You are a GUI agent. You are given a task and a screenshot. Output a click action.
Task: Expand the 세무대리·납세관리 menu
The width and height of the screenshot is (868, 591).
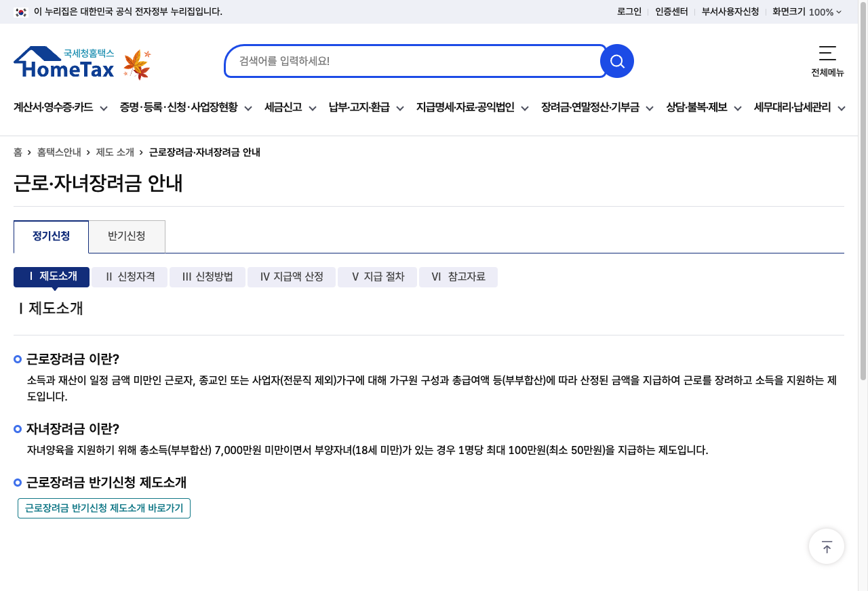pyautogui.click(x=800, y=107)
